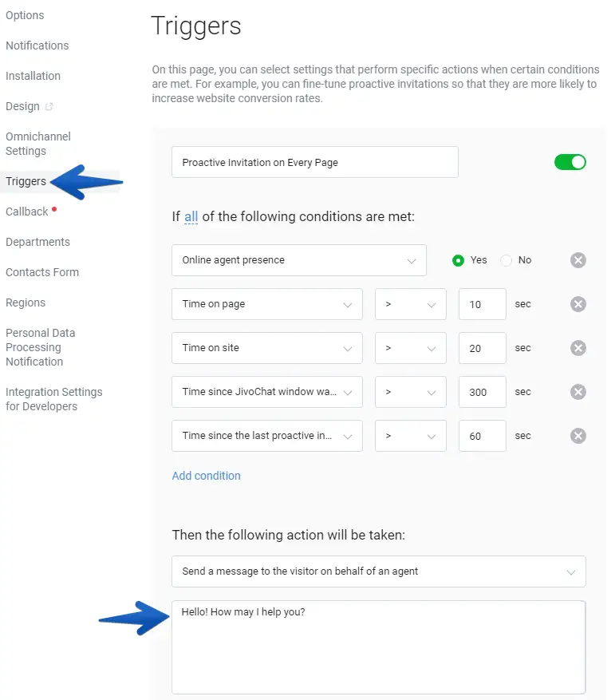615x700 pixels.
Task: Open the action type dropdown
Action: pos(379,571)
